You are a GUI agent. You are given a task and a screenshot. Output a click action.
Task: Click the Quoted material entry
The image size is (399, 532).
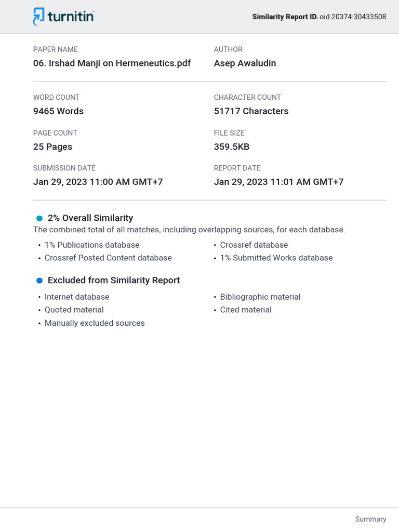(x=74, y=310)
